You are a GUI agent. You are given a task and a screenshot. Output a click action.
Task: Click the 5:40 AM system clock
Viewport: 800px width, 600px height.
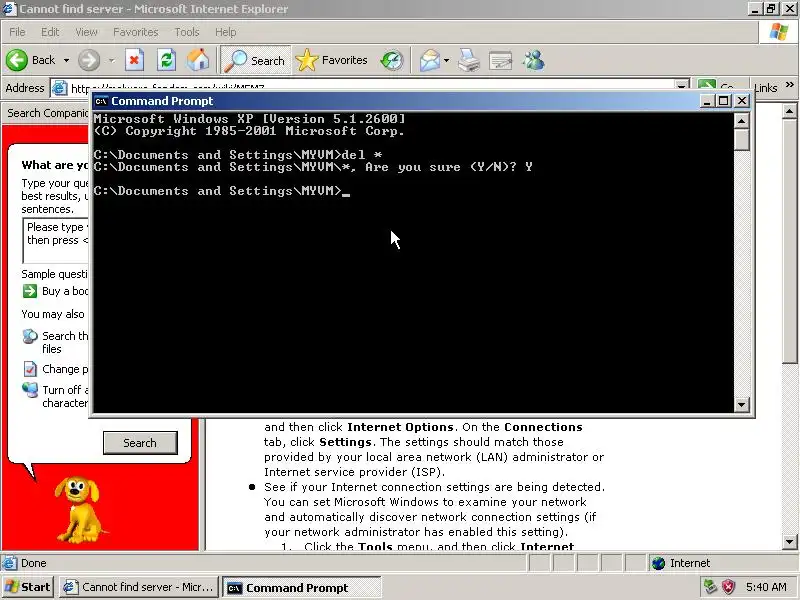coord(766,587)
